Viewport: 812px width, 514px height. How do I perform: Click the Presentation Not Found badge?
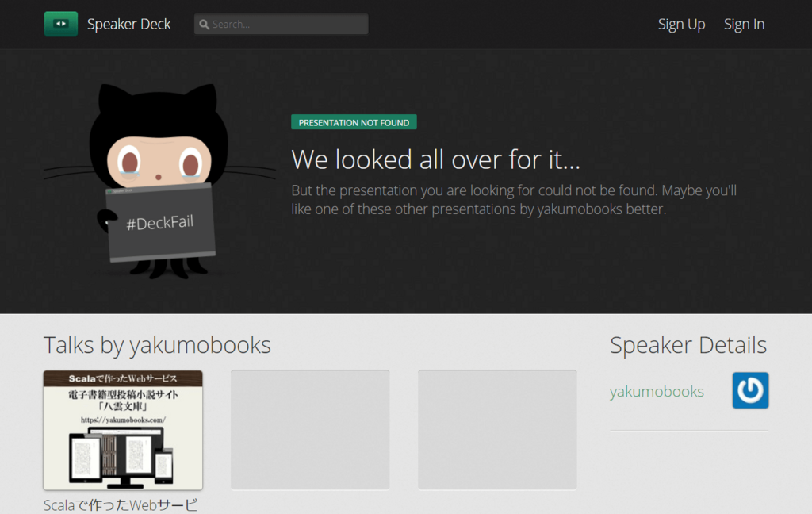[x=354, y=122]
